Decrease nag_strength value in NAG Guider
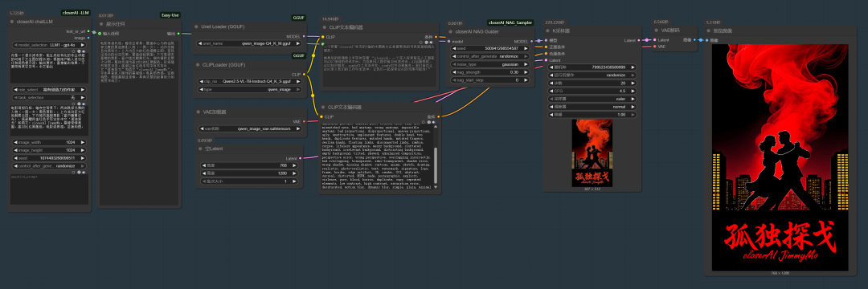This screenshot has width=868, height=289. coord(454,71)
